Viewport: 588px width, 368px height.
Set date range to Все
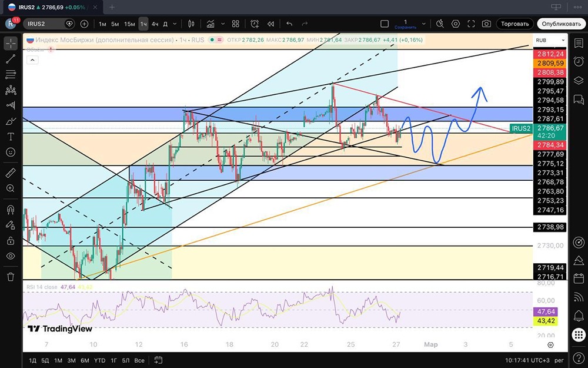(x=139, y=360)
